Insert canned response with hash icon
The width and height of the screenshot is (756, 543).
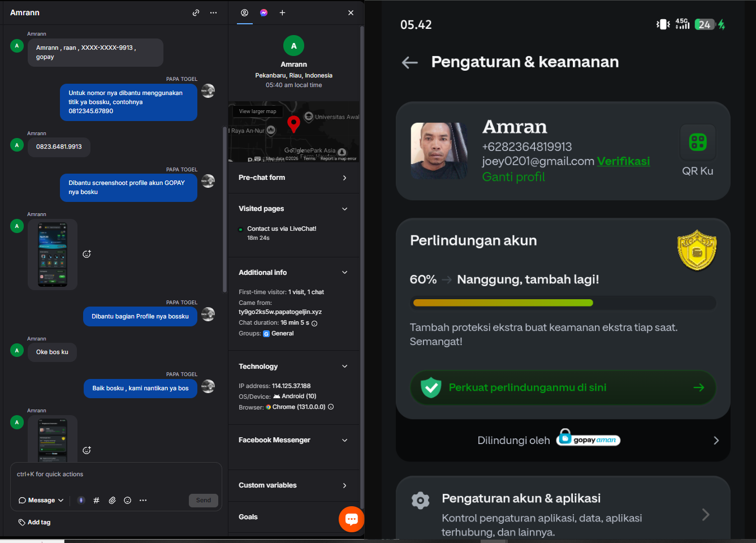[x=96, y=500]
